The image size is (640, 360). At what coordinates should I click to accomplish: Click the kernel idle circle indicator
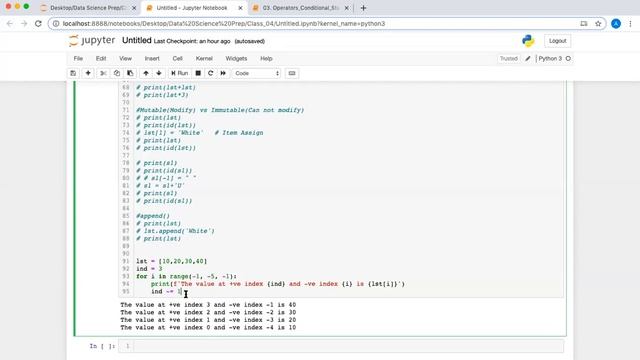point(568,58)
